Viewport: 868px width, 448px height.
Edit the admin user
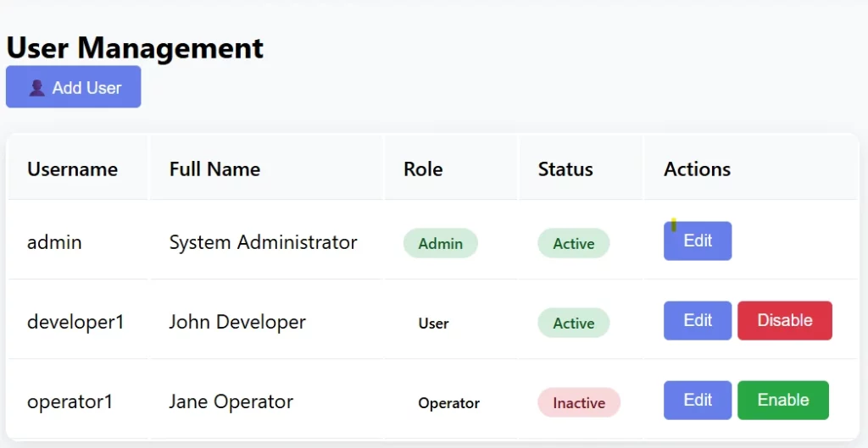pyautogui.click(x=698, y=241)
